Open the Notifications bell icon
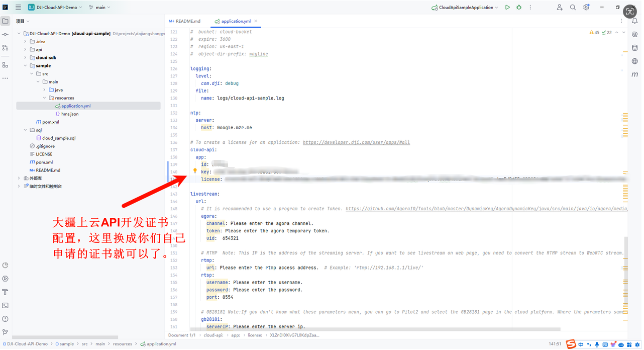The height and width of the screenshot is (350, 644). [x=635, y=21]
